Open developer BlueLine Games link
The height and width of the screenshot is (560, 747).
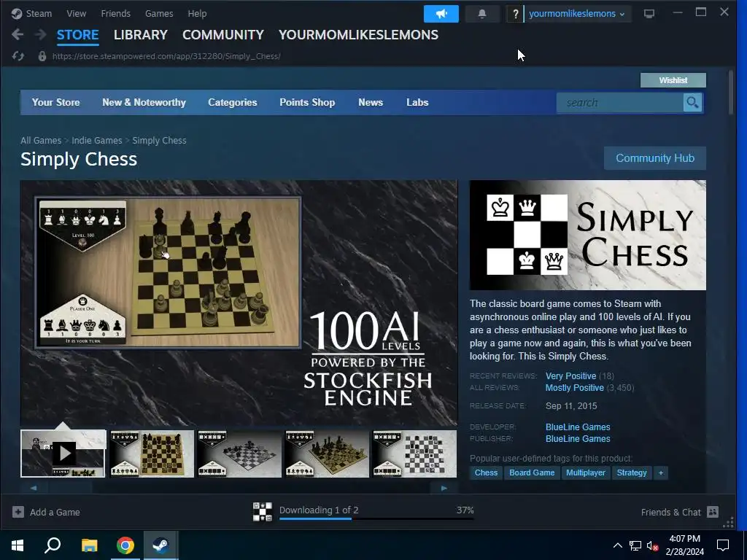[x=578, y=427]
